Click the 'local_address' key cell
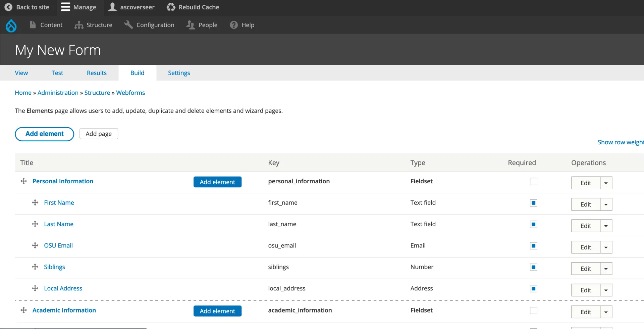The height and width of the screenshot is (329, 644). tap(287, 288)
